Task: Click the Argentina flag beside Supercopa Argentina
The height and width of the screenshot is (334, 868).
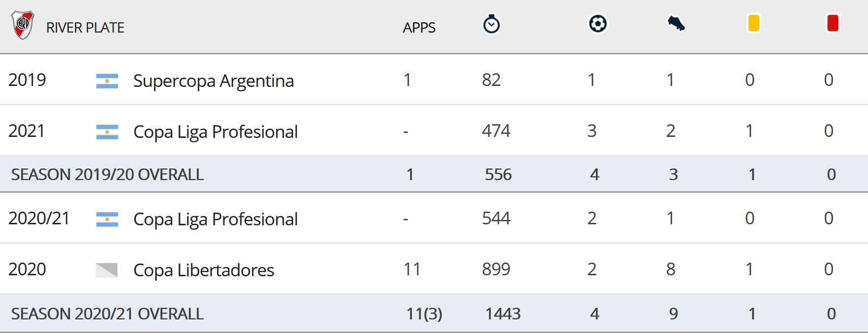Action: coord(107,81)
